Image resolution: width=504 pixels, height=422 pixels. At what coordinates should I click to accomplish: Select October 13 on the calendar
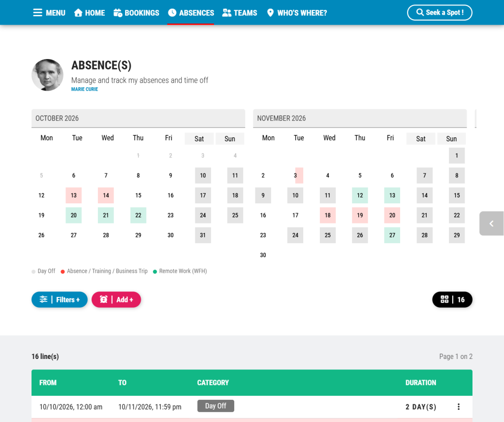tap(74, 195)
